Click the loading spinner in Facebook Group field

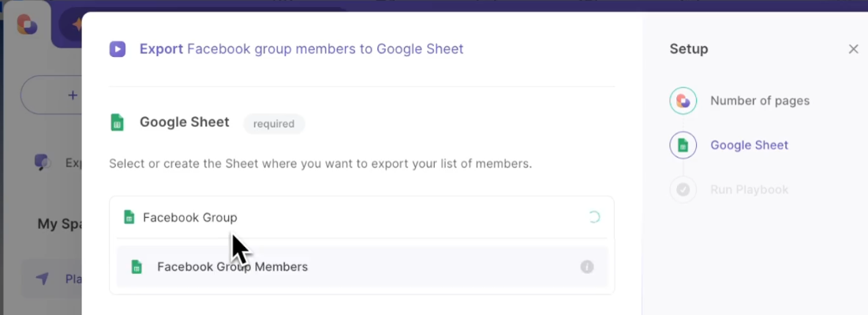coord(594,217)
